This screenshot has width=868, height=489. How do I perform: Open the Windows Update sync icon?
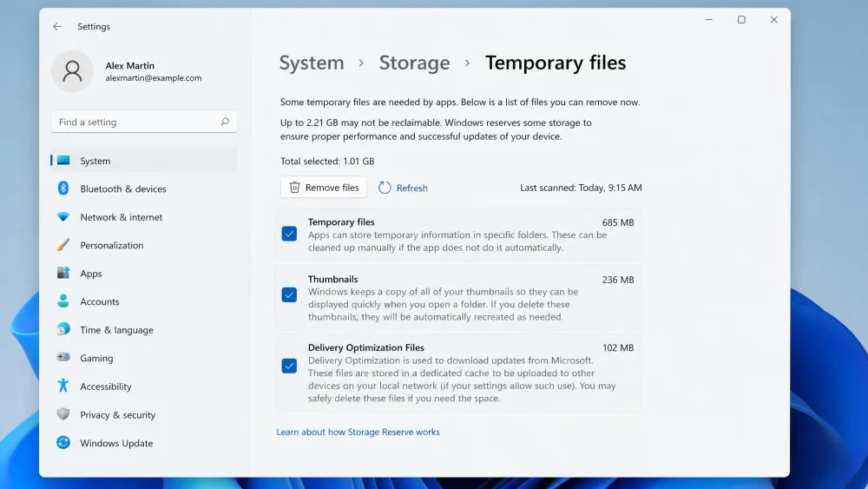coord(63,442)
